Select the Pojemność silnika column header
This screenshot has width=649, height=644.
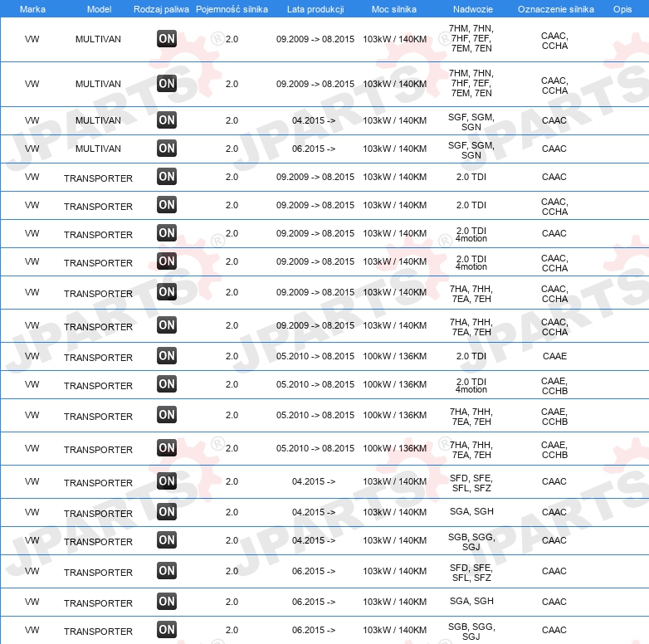pyautogui.click(x=232, y=9)
